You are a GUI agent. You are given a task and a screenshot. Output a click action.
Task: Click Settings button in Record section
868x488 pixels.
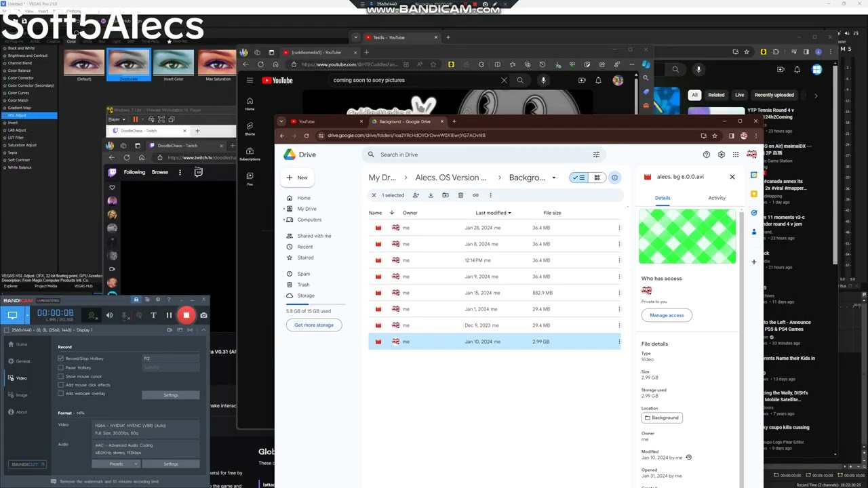171,394
